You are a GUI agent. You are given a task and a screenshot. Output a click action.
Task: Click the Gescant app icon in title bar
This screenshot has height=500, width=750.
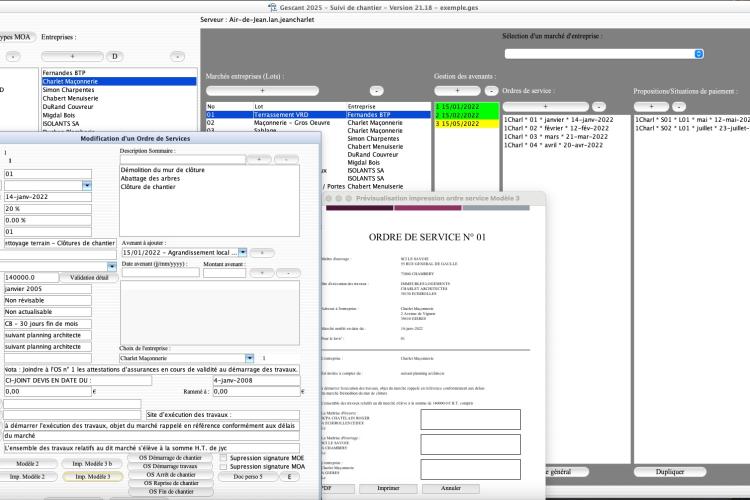(x=272, y=7)
